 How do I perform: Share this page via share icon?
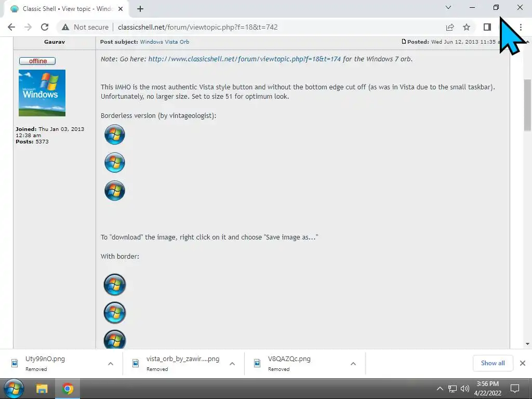point(450,27)
